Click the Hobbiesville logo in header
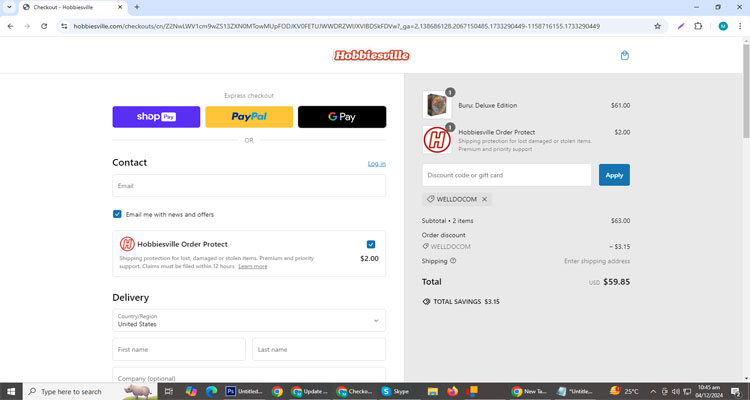 [371, 56]
